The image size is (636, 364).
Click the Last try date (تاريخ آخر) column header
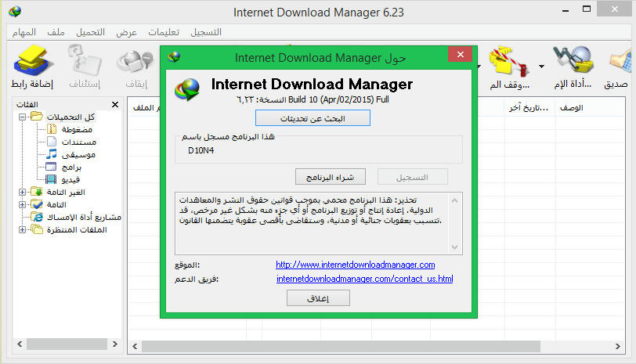click(530, 107)
